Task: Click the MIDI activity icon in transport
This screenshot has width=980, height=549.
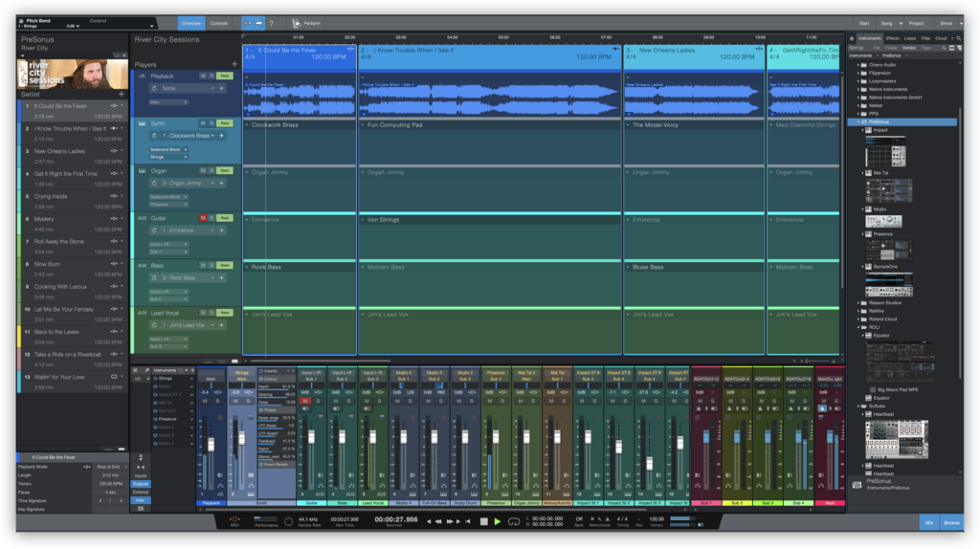Action: (235, 519)
